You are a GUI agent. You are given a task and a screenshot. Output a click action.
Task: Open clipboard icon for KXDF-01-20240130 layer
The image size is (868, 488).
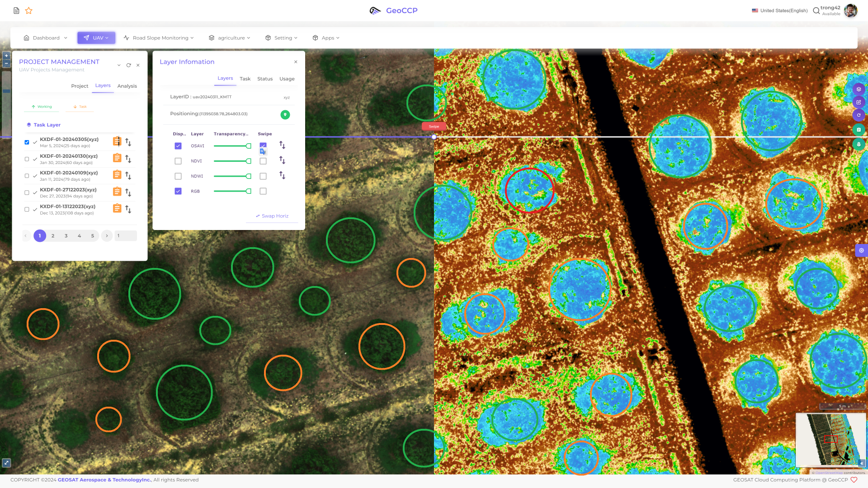tap(117, 158)
